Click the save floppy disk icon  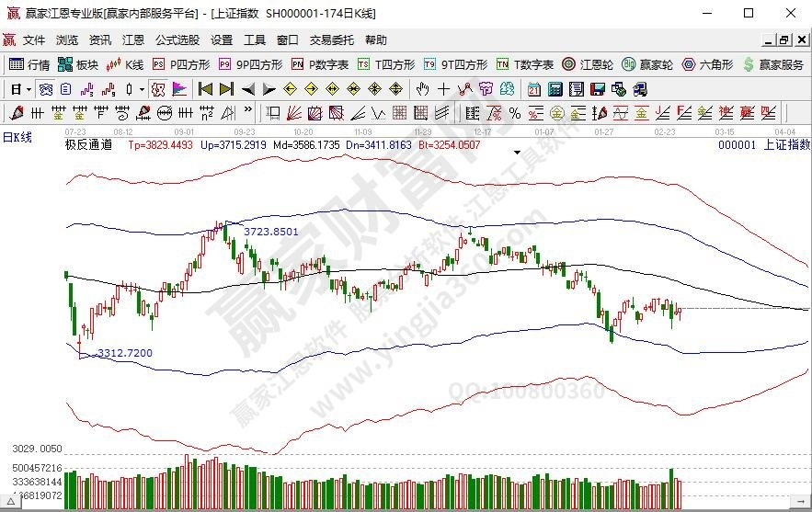[597, 89]
